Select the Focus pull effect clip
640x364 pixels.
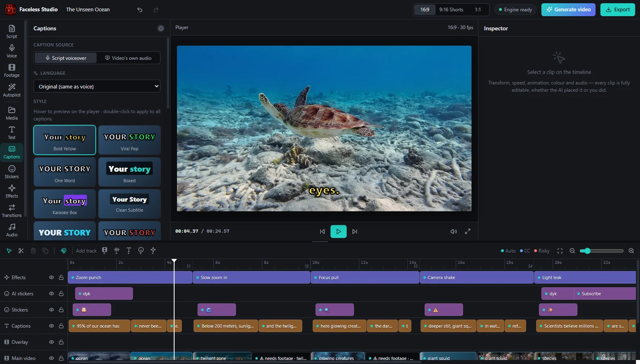click(x=365, y=278)
